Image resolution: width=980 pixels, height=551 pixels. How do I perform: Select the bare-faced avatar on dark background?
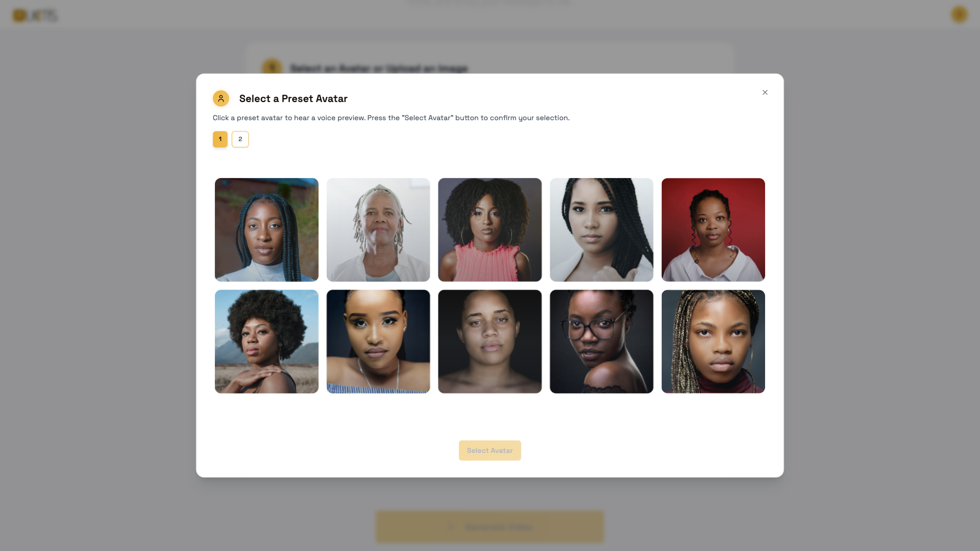point(490,342)
